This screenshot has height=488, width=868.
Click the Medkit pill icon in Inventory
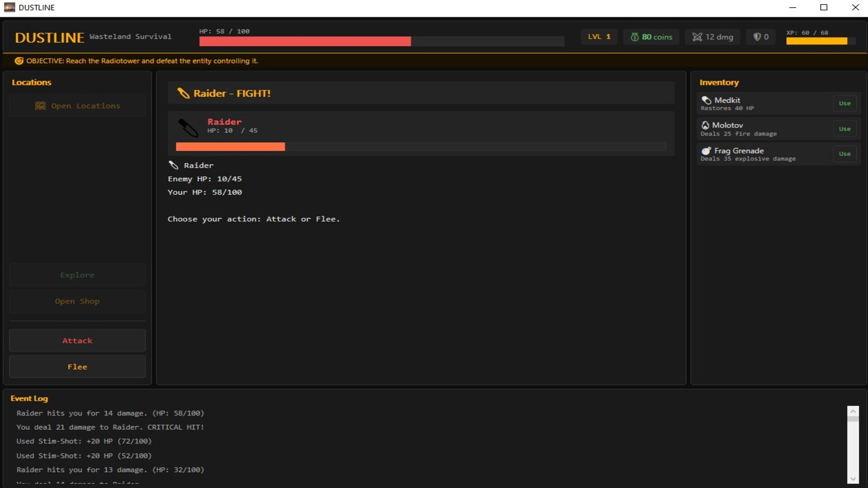pos(706,100)
